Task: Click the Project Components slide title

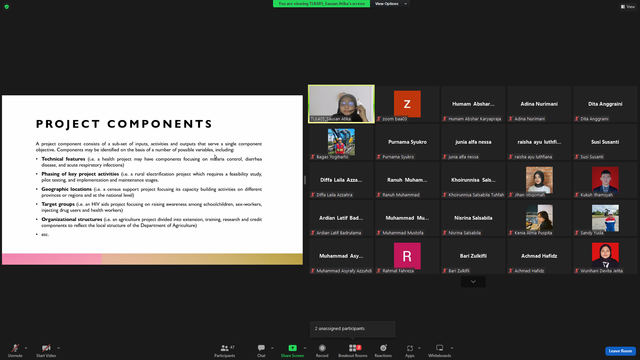Action: pyautogui.click(x=124, y=124)
